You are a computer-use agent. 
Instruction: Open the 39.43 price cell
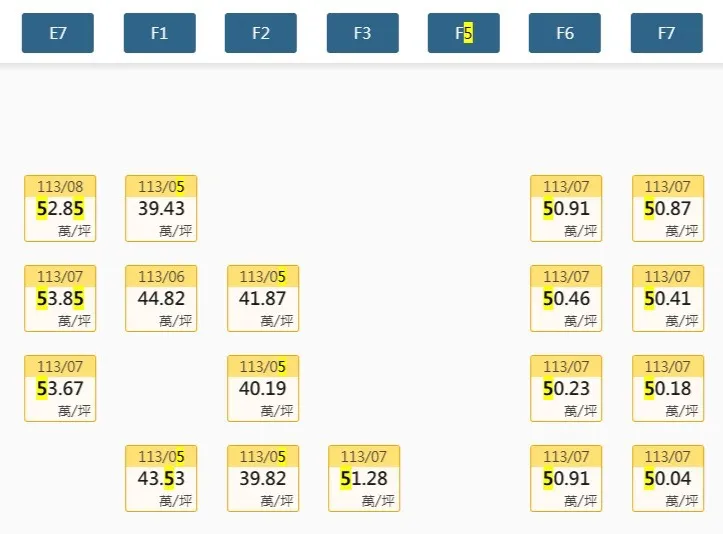coord(161,208)
